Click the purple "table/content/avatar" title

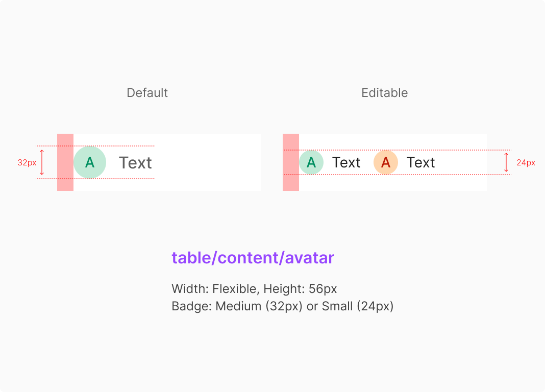pos(253,258)
